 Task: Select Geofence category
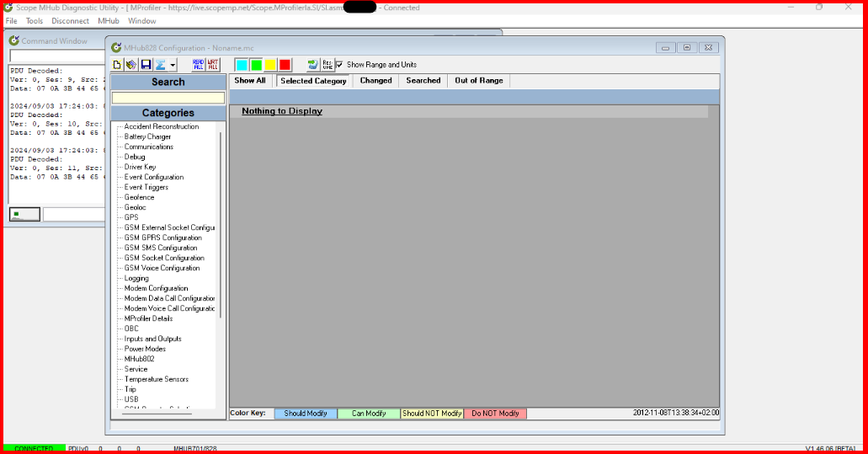coord(139,197)
